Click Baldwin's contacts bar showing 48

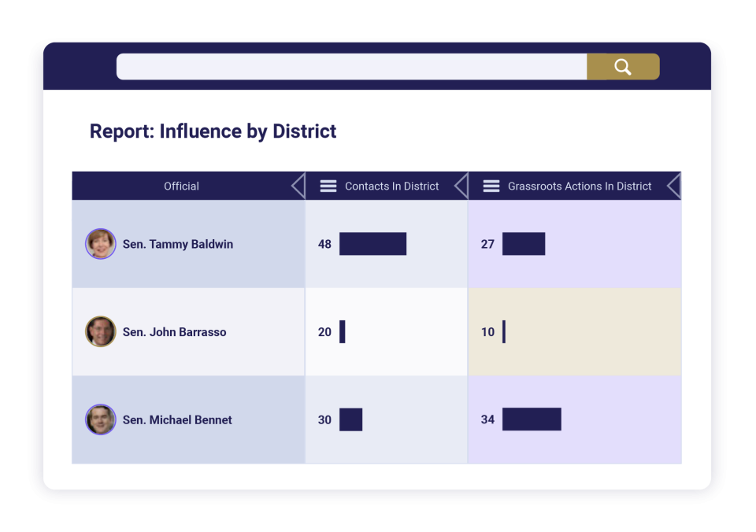pyautogui.click(x=372, y=244)
